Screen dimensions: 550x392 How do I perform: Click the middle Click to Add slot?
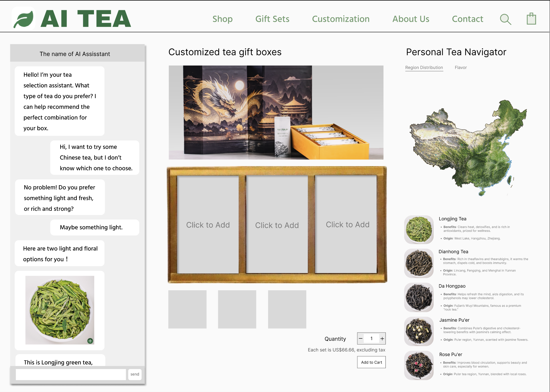[x=277, y=225]
